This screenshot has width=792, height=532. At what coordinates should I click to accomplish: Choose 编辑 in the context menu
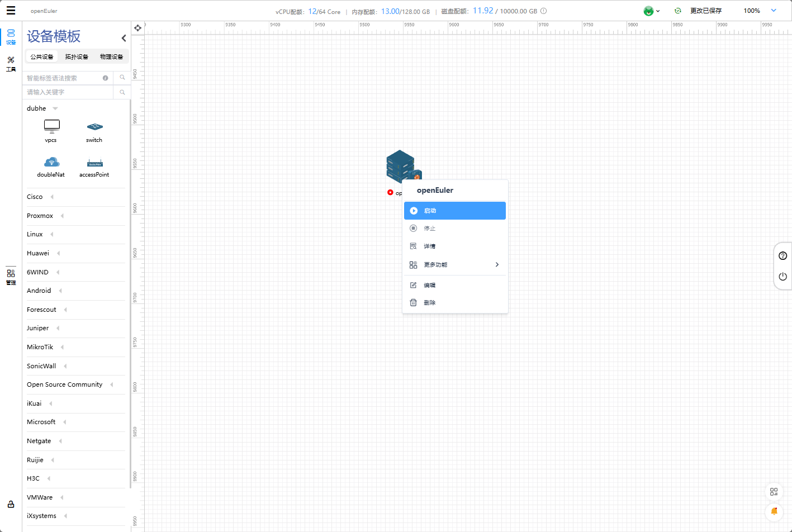tap(455, 285)
